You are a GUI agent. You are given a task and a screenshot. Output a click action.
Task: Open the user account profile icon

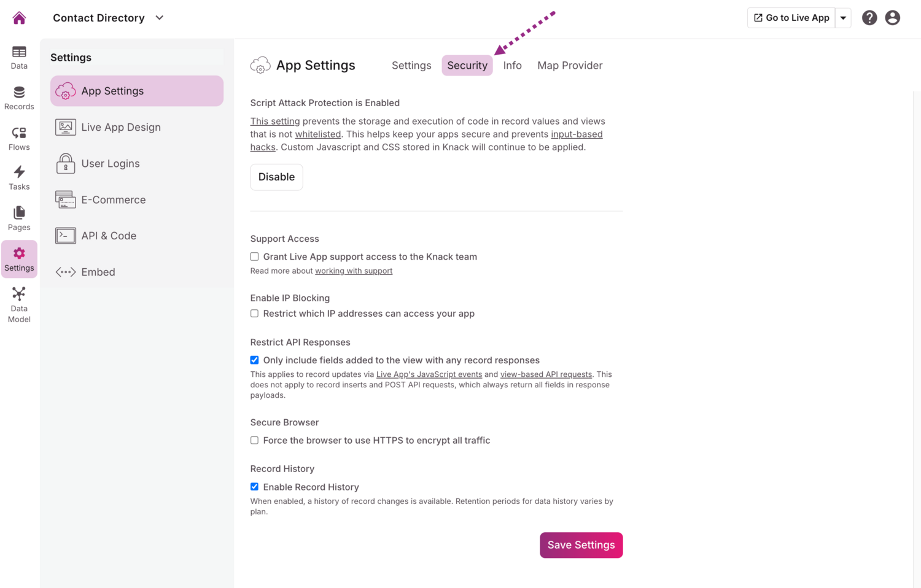click(x=892, y=18)
